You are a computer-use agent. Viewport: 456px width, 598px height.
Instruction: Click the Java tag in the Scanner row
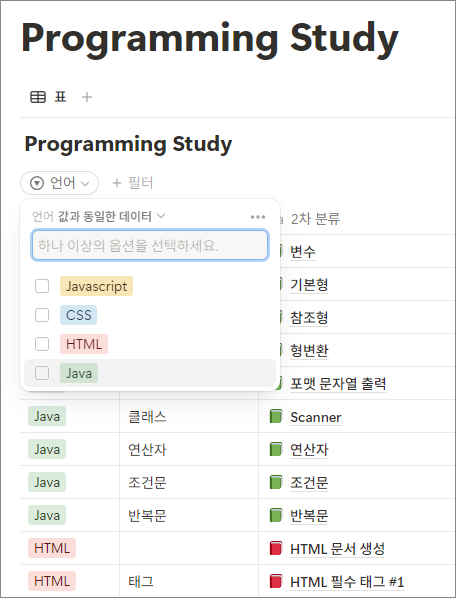coord(47,416)
